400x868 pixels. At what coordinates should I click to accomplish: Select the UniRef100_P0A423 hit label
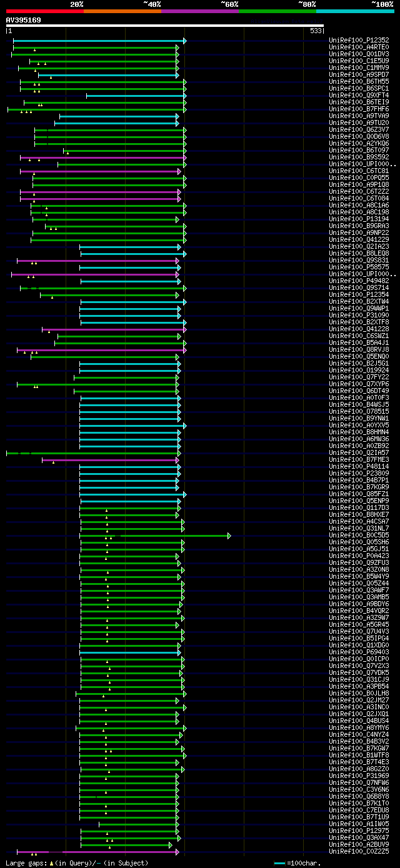point(359,556)
